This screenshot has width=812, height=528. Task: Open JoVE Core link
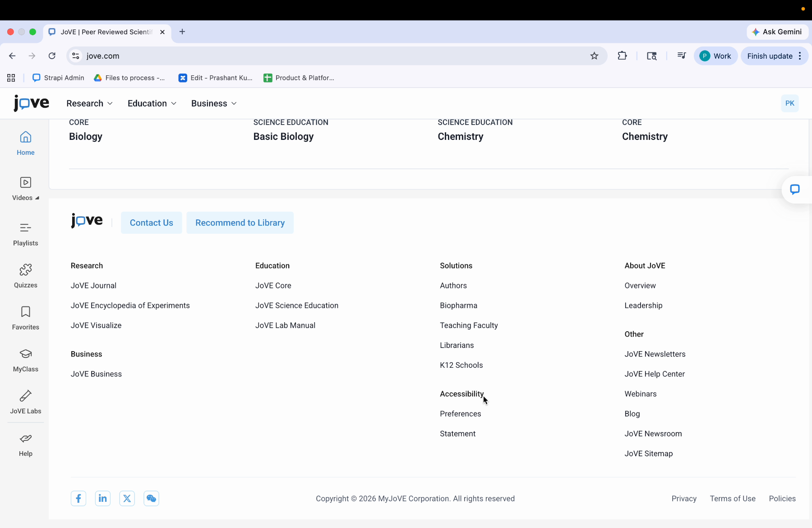[x=273, y=286]
